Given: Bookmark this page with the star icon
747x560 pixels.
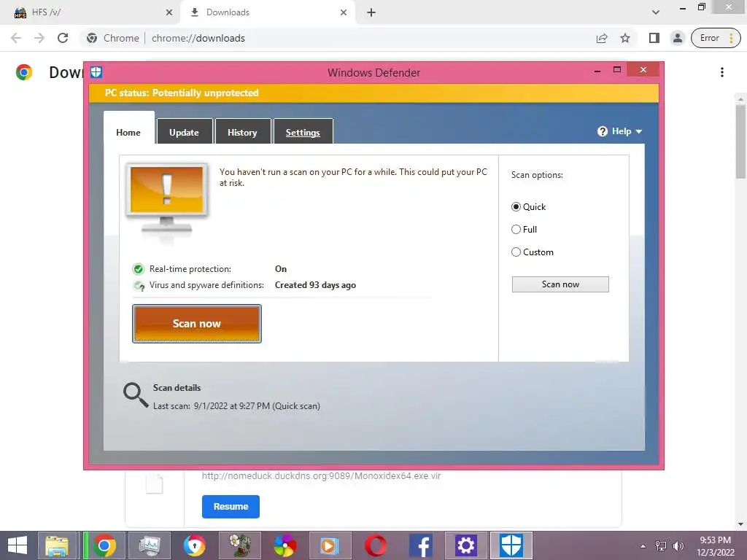Looking at the screenshot, I should 625,38.
